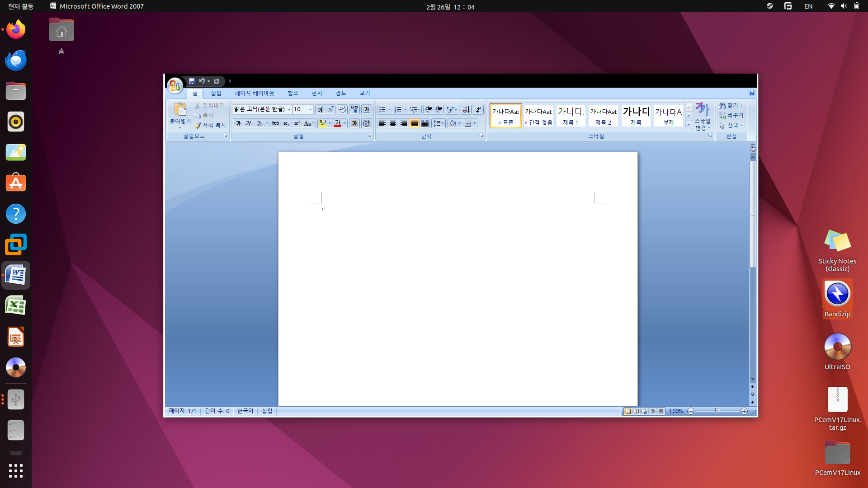Click the zoom slider handle in status bar

pos(717,411)
